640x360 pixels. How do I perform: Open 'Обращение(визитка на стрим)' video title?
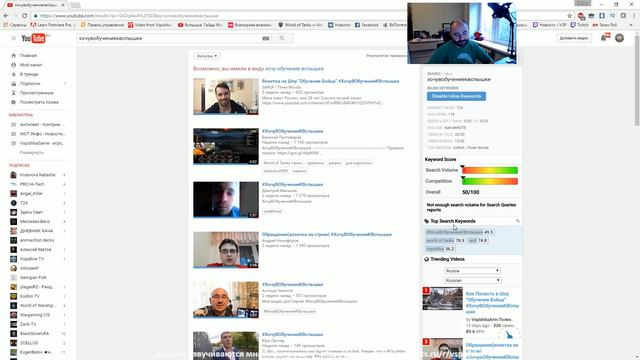click(327, 235)
